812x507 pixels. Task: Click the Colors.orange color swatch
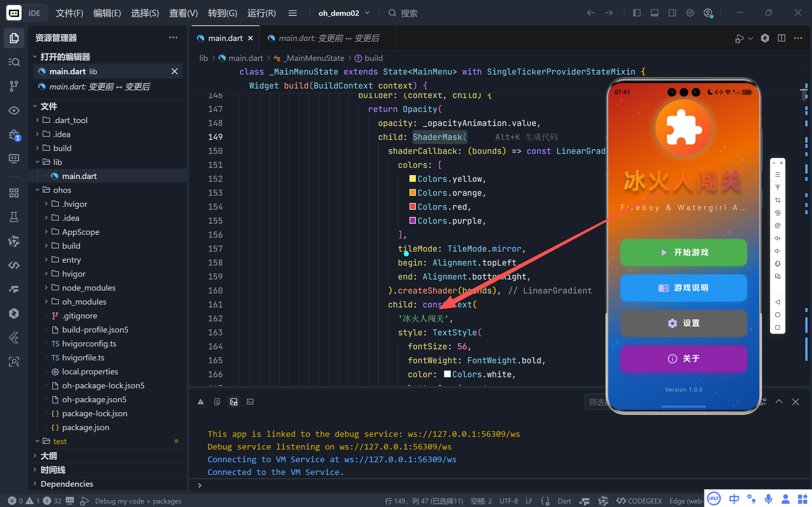click(413, 193)
